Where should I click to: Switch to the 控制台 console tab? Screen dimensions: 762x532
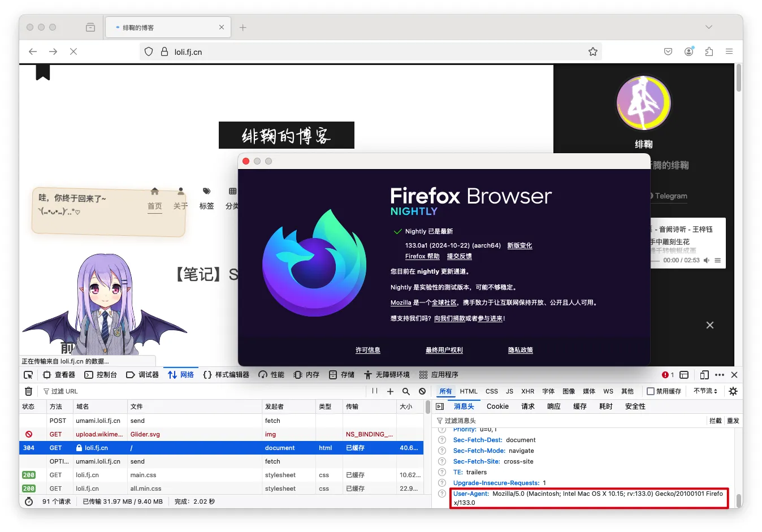coord(101,375)
